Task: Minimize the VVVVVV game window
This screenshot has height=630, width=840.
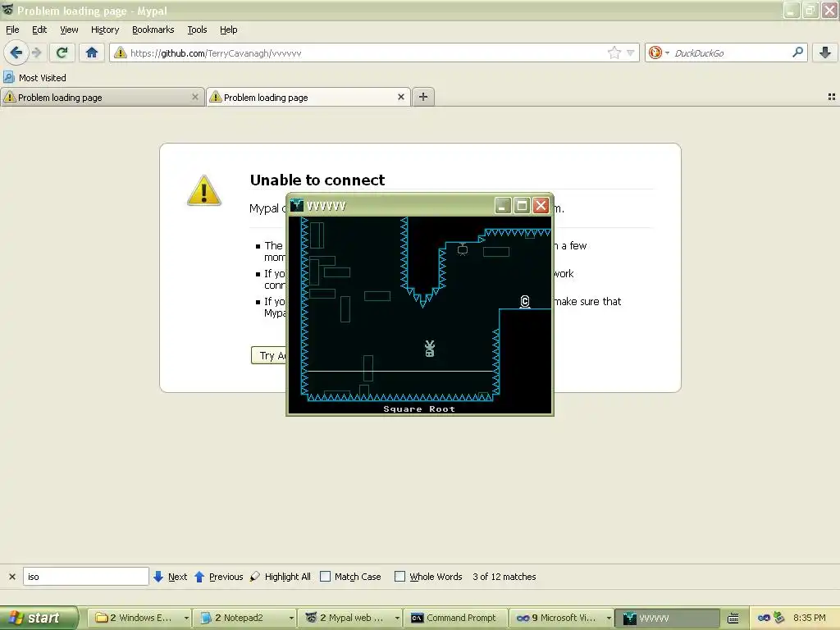Action: pyautogui.click(x=503, y=205)
